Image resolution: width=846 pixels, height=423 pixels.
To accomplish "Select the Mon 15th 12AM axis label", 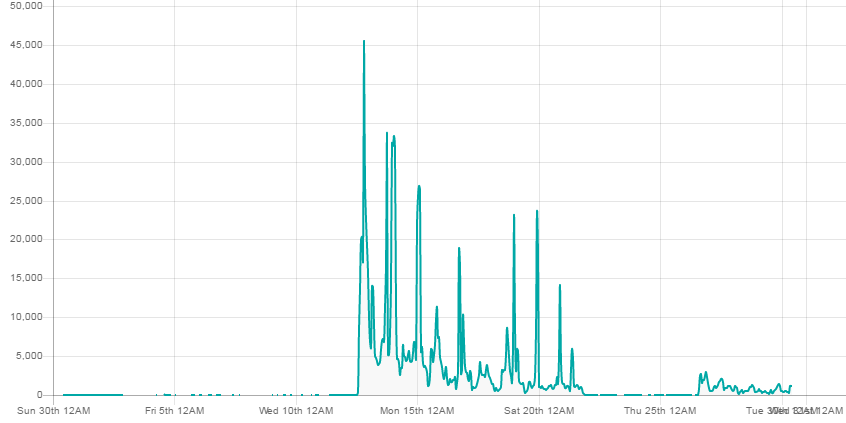I will tap(417, 410).
